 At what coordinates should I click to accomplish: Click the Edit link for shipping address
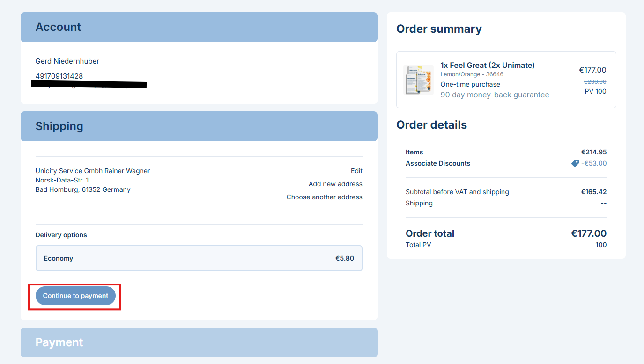[356, 171]
